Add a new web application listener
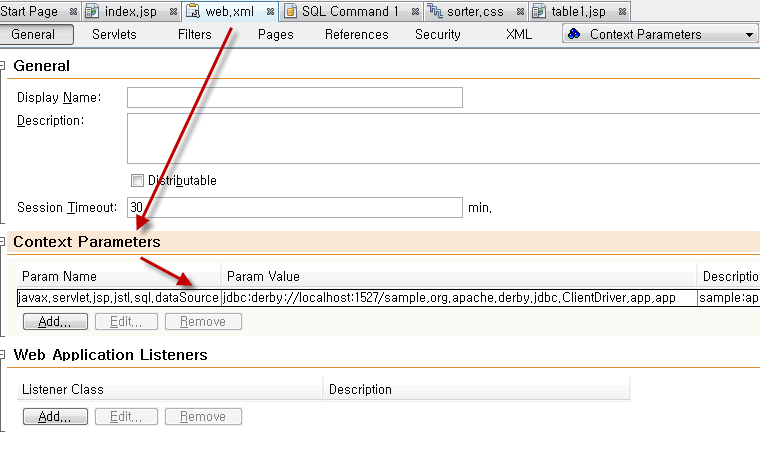The image size is (760, 454). [55, 417]
